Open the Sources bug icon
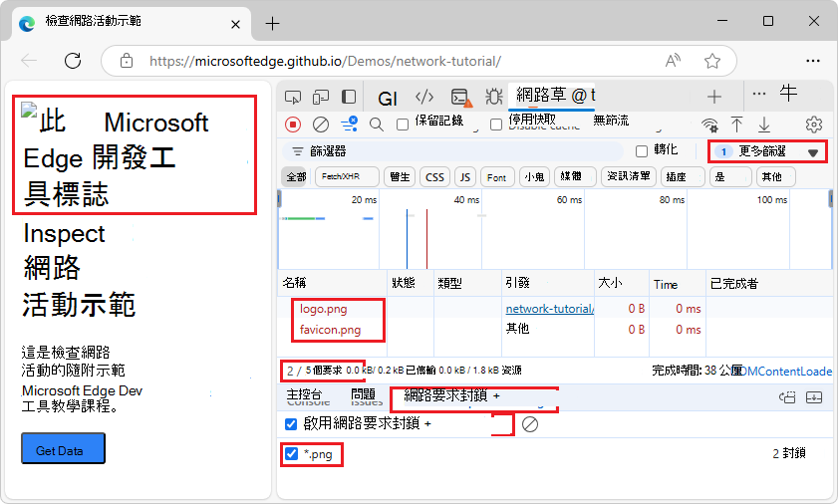The height and width of the screenshot is (504, 838). (x=494, y=97)
